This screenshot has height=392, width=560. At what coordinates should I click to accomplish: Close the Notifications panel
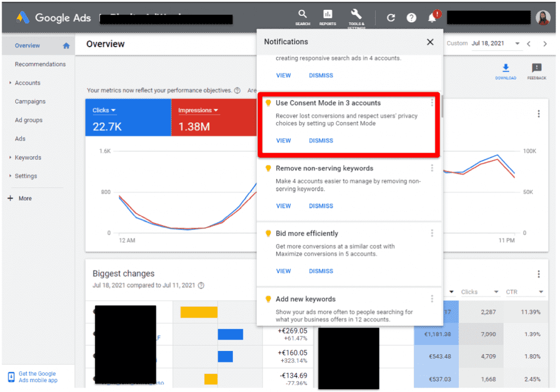(430, 42)
